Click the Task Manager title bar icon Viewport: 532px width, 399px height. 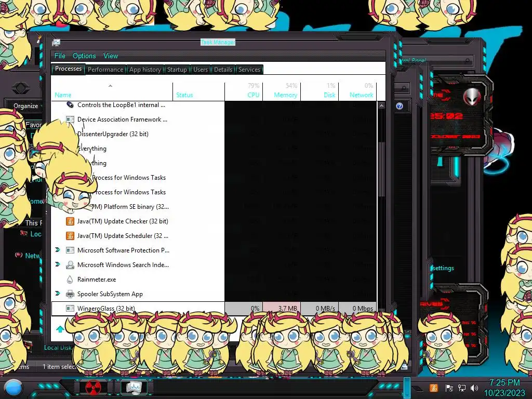[56, 43]
